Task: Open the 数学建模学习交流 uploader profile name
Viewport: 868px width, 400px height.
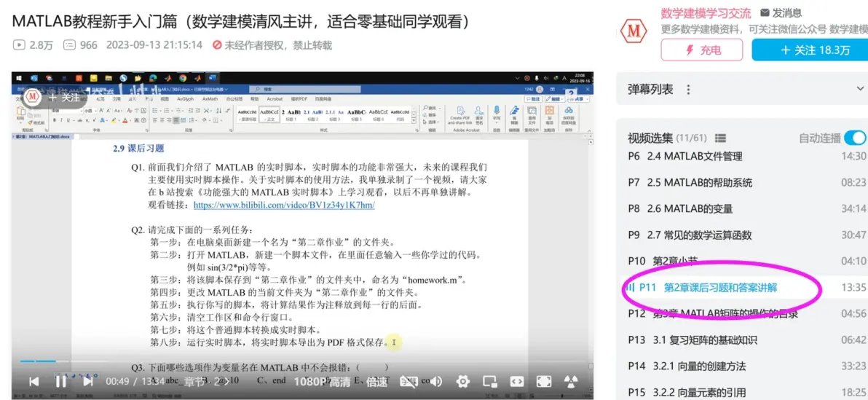Action: click(x=706, y=13)
